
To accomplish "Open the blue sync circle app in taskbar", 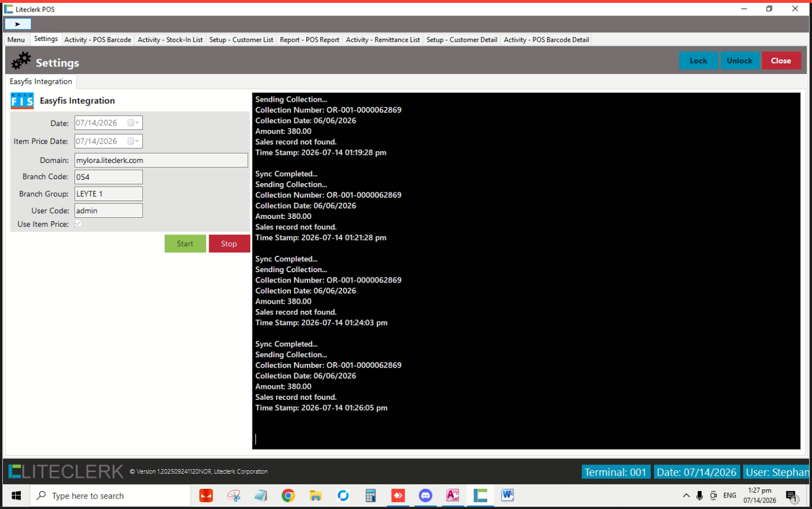I will click(x=343, y=496).
